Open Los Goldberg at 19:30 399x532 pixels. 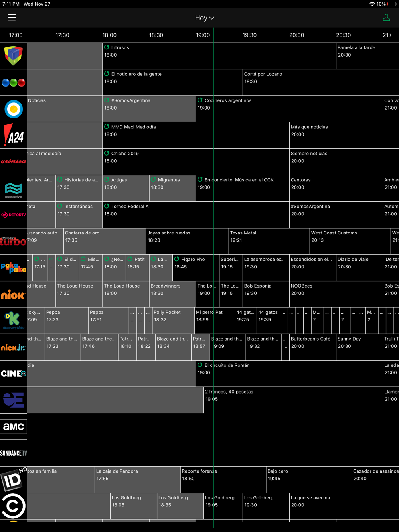tap(266, 506)
